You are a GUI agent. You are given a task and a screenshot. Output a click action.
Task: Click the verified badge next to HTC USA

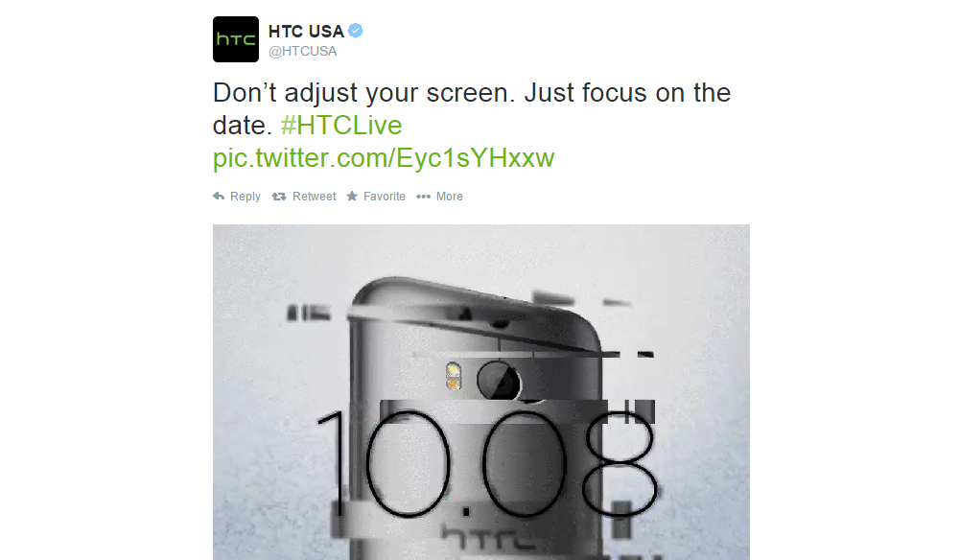click(x=356, y=31)
